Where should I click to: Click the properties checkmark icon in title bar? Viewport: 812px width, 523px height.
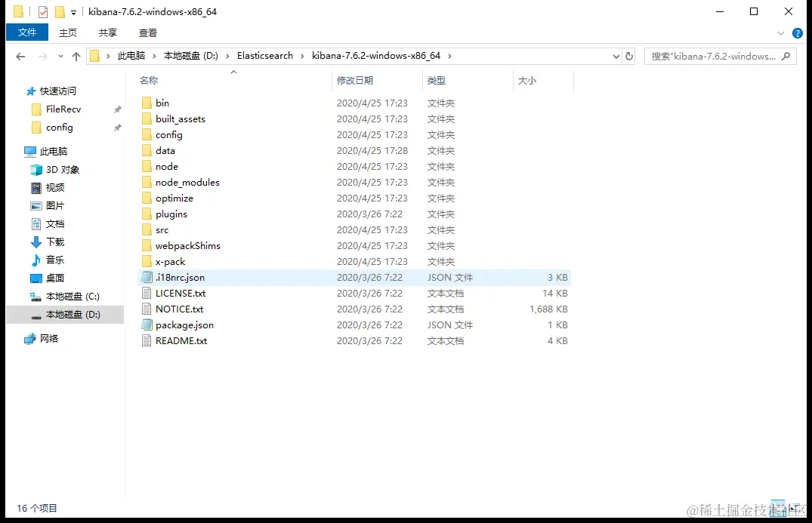[x=43, y=11]
